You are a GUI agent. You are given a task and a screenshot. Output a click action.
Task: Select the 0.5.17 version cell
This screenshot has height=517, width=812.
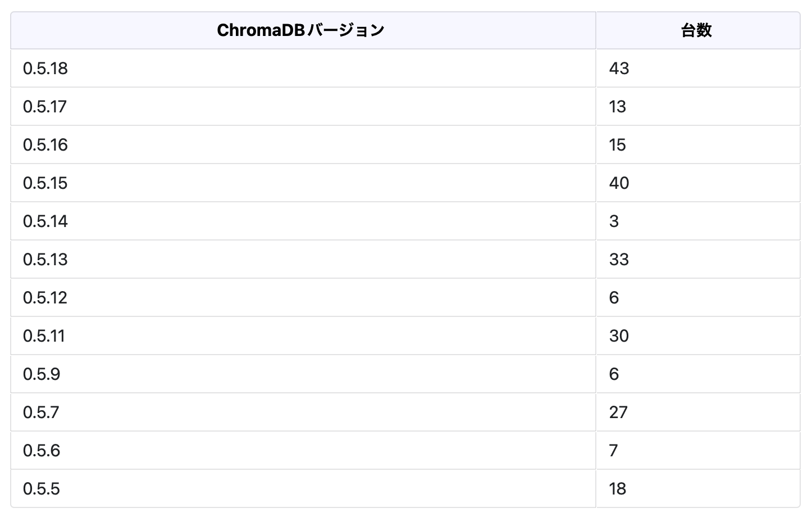[x=45, y=107]
